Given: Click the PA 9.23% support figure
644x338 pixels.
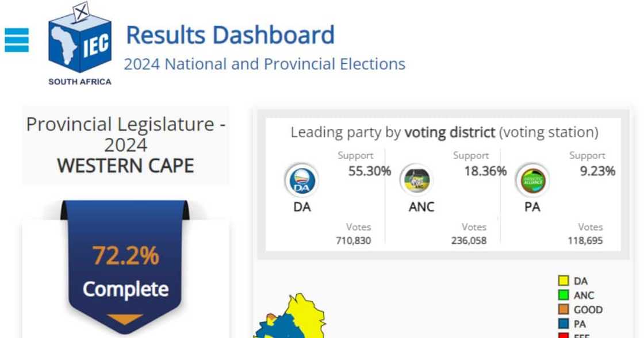Looking at the screenshot, I should [x=597, y=171].
